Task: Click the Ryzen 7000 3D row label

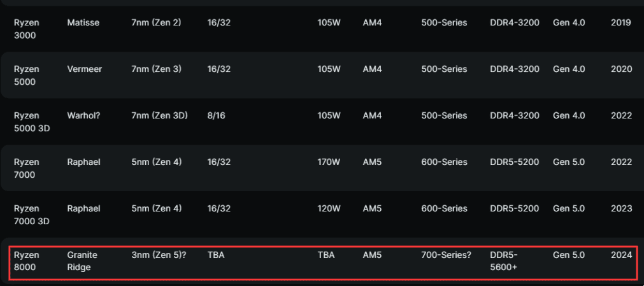Action: coord(32,215)
